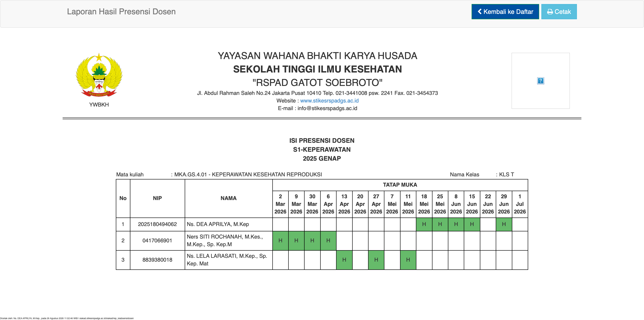Image resolution: width=644 pixels, height=320 pixels.
Task: Select the name Ns. DEA APRILYA, M.Kep
Action: pos(218,224)
